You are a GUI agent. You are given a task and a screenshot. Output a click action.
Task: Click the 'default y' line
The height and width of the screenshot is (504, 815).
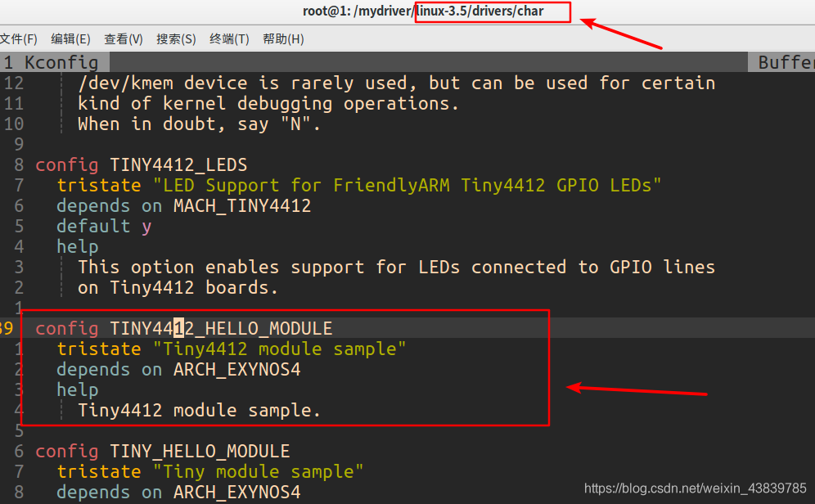104,226
